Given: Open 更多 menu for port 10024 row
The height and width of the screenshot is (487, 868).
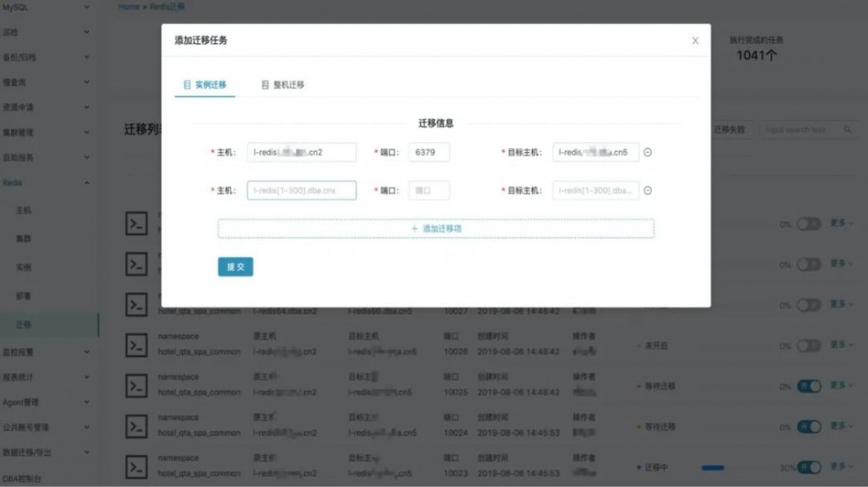Looking at the screenshot, I should 841,426.
